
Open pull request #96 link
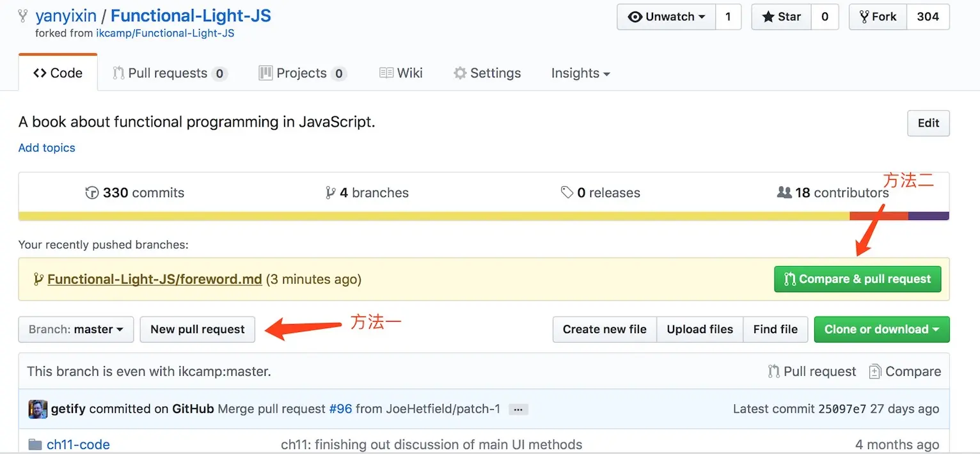(x=340, y=409)
